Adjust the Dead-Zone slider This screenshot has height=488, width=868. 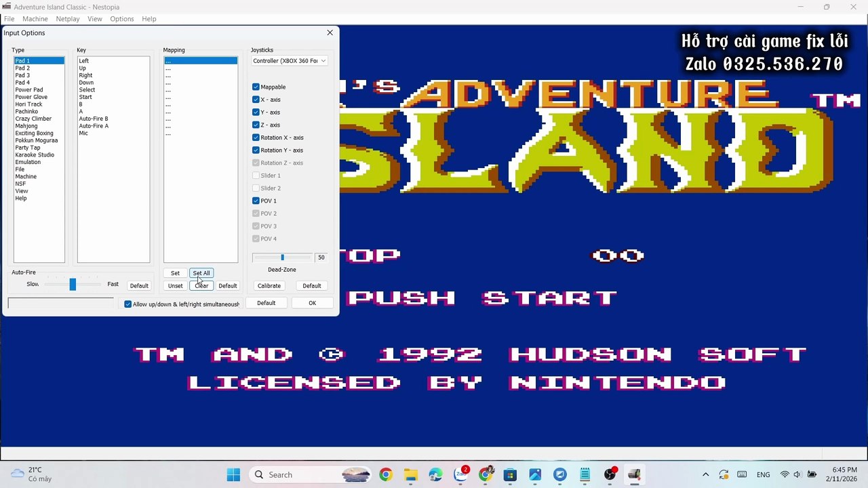282,258
